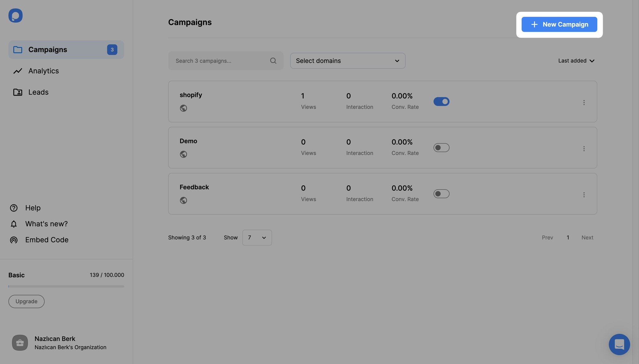
Task: Open the Show 7 per page dropdown
Action: coord(257,237)
